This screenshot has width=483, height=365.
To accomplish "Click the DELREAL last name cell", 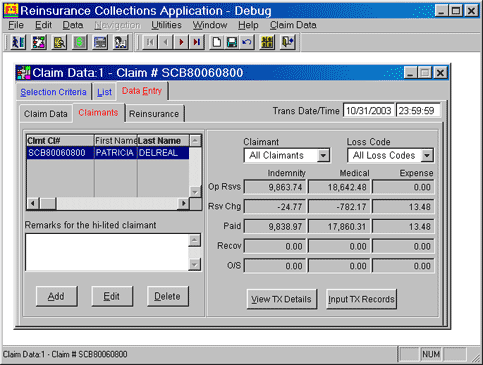I will coord(163,153).
